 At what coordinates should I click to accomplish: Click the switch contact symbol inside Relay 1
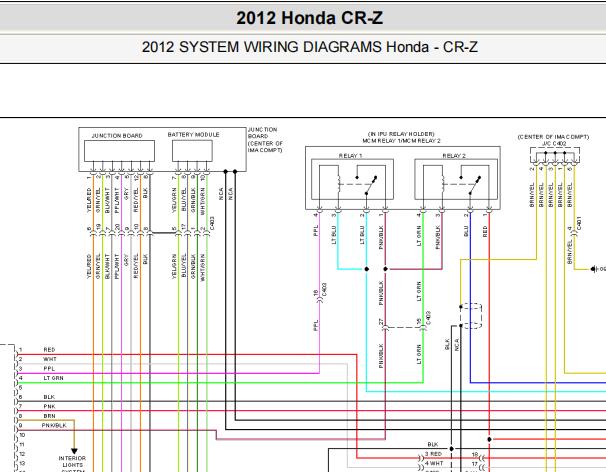point(366,184)
